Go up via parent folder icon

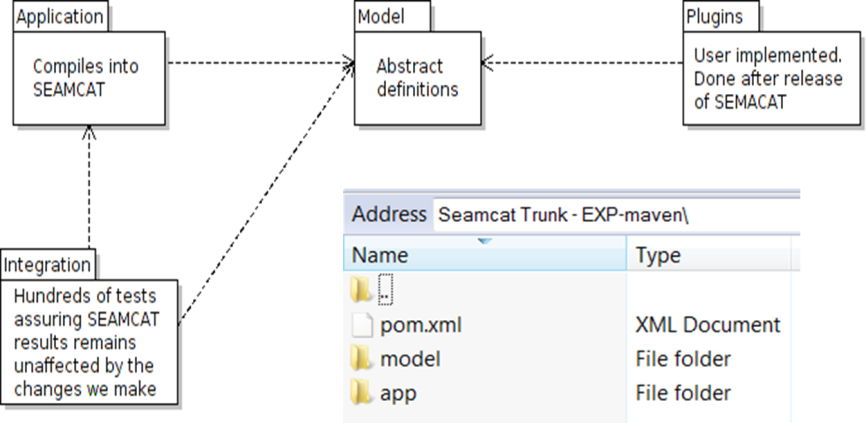[x=361, y=290]
